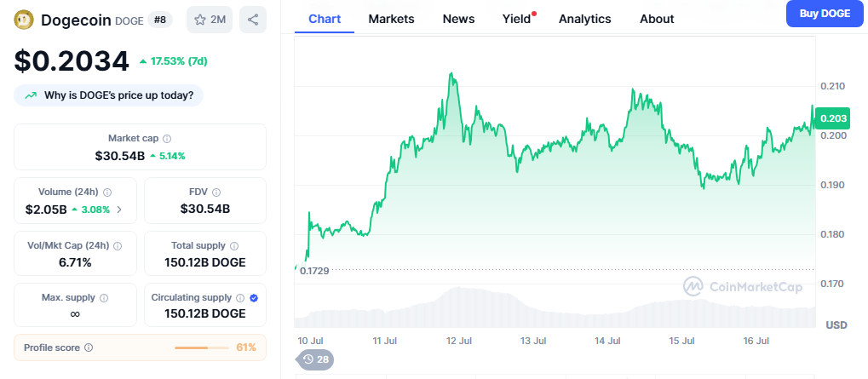
Task: Click Vol/Mkt Cap info icon
Action: point(118,245)
